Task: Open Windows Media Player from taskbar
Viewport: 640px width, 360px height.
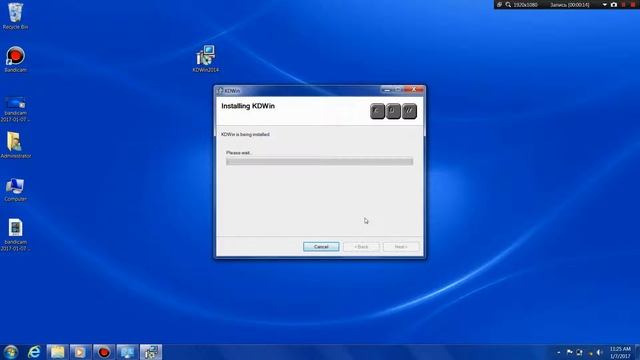Action: (80, 352)
